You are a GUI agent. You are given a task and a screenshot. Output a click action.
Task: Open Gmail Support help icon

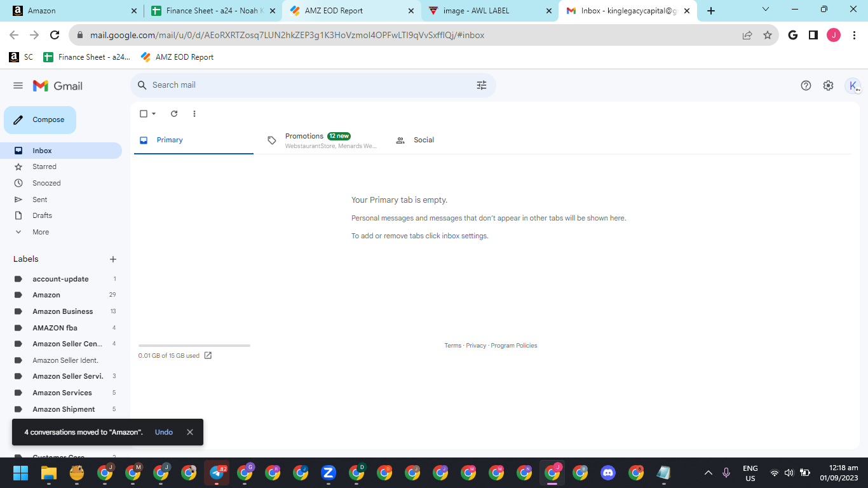tap(806, 86)
